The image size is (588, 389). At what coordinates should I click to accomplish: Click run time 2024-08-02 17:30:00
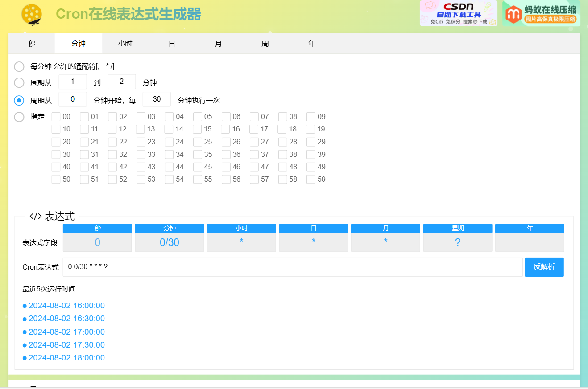click(66, 345)
